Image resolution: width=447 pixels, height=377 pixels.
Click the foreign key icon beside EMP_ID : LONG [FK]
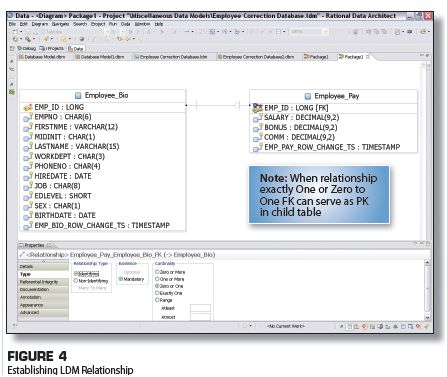click(x=257, y=108)
